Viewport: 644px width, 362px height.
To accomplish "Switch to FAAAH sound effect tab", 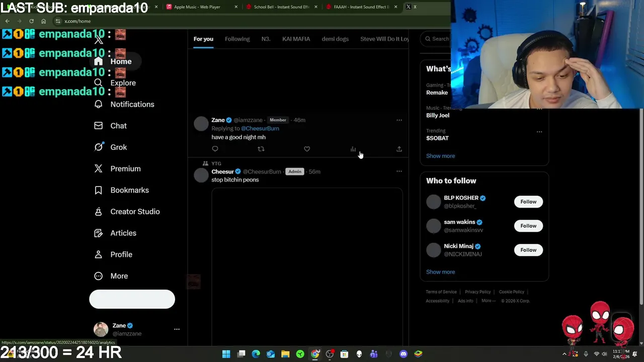I will click(362, 7).
